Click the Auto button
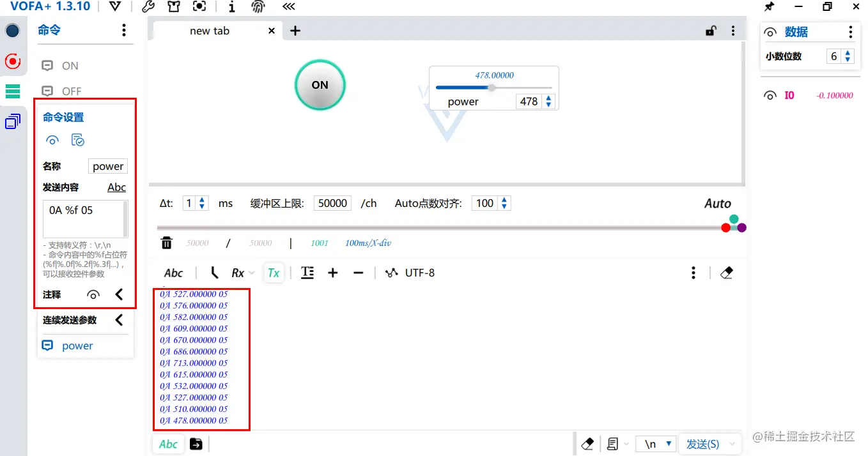Viewport: 868px width, 456px height. [717, 203]
